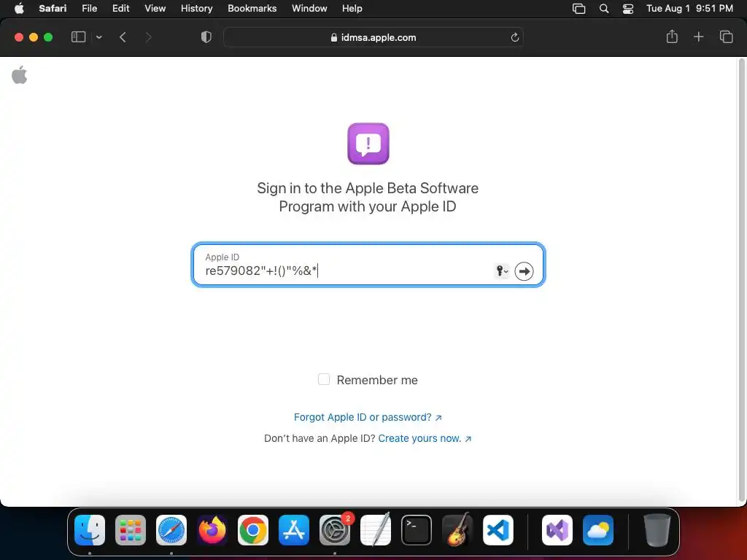747x560 pixels.
Task: Open the File menu
Action: point(89,9)
